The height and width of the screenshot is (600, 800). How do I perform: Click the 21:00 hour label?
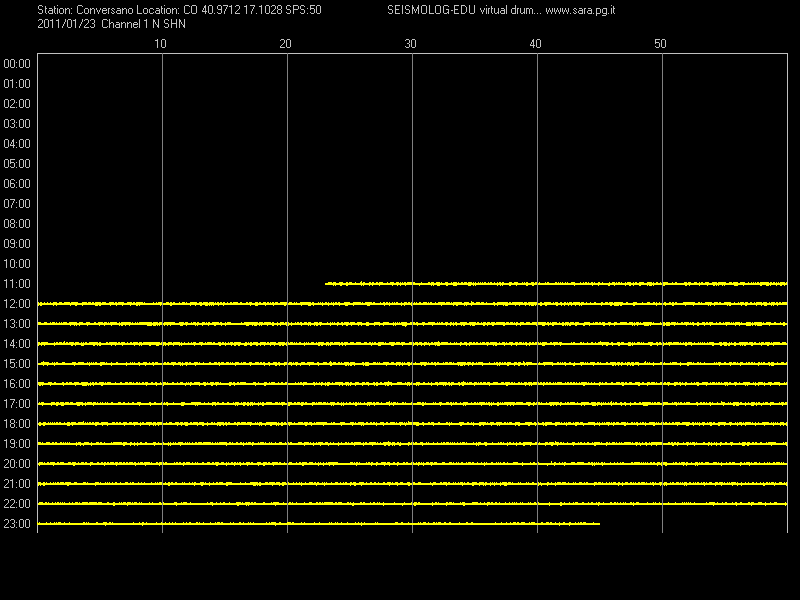point(17,484)
